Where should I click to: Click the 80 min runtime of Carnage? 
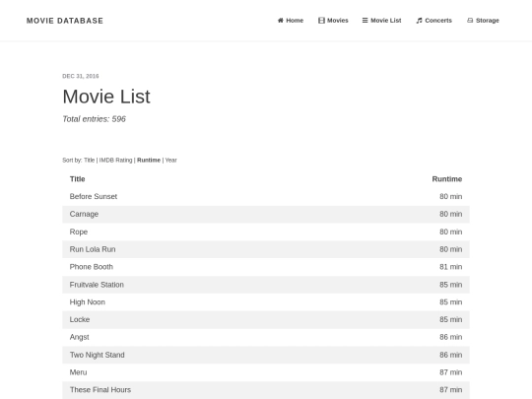450,214
